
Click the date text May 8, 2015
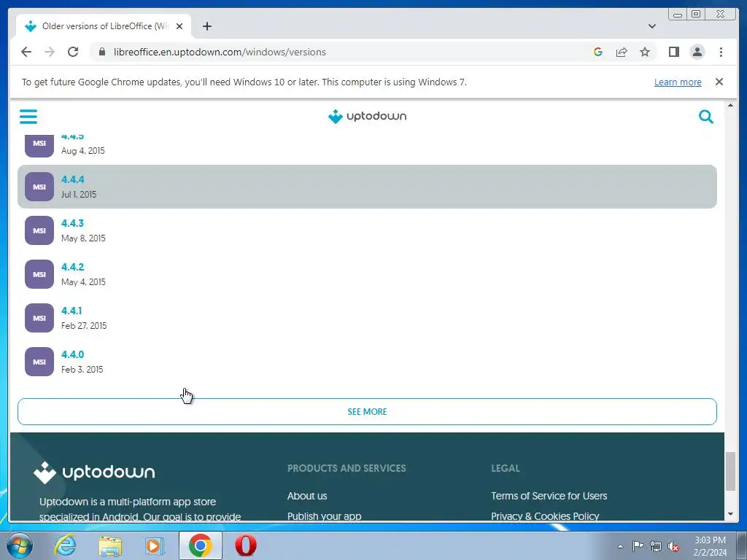[x=83, y=238]
